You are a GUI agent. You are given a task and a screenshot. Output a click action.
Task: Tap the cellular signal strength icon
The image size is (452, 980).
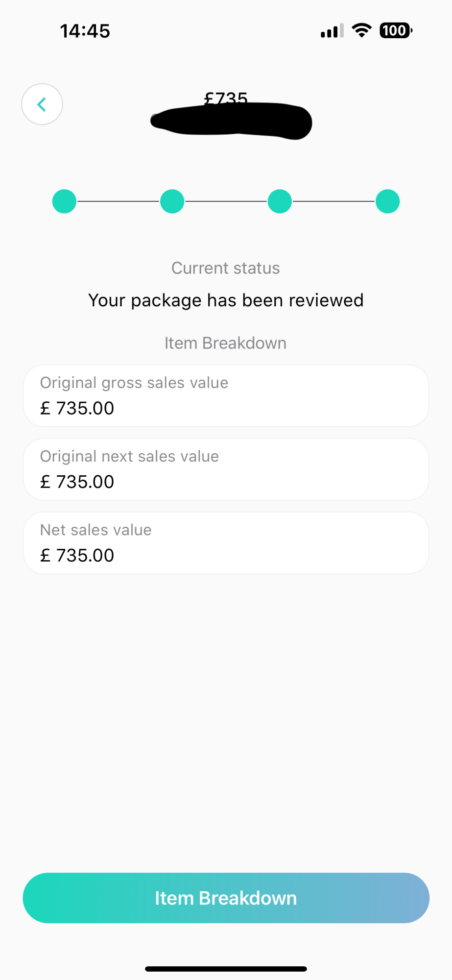[332, 31]
